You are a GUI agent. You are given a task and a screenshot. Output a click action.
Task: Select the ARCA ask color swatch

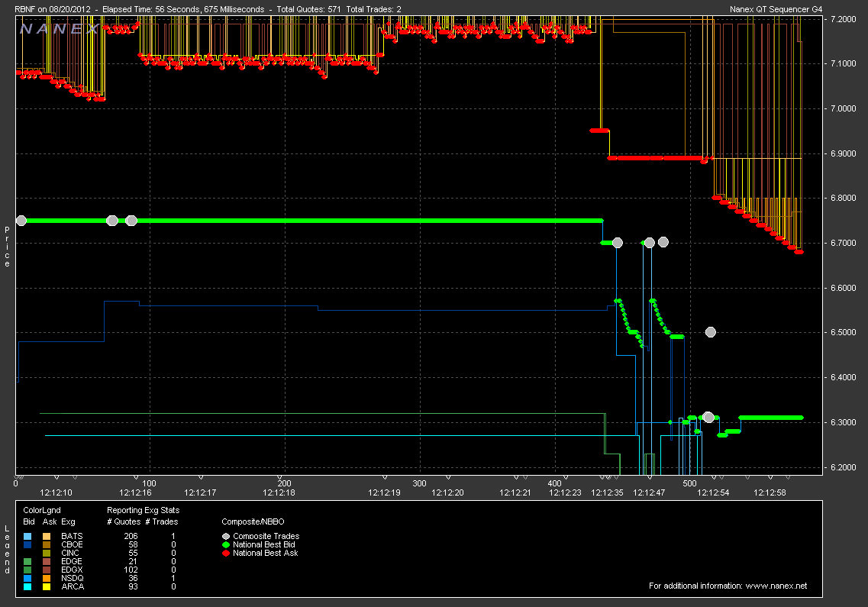coord(47,586)
